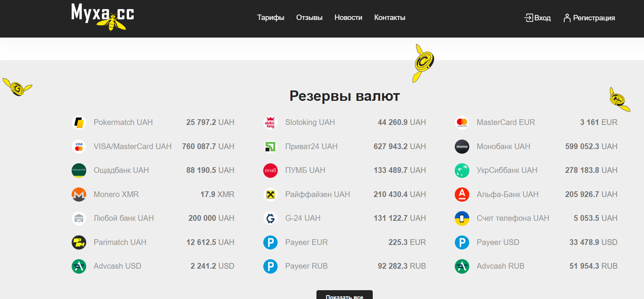Click the Advcash RUB icon
This screenshot has width=644, height=299.
[462, 266]
